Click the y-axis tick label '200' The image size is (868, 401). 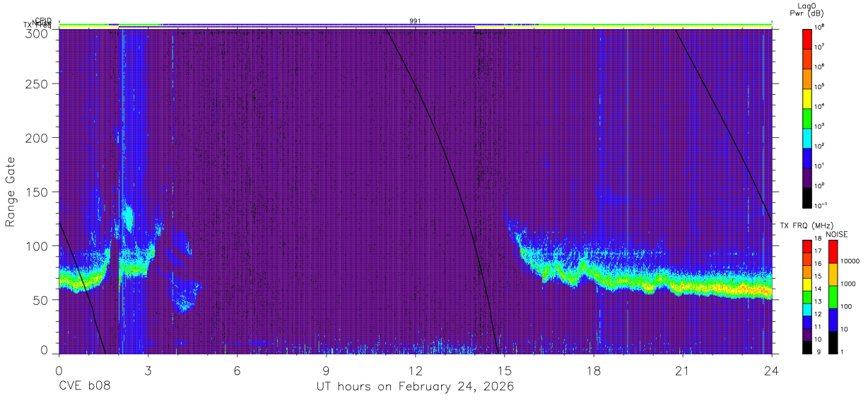[38, 137]
